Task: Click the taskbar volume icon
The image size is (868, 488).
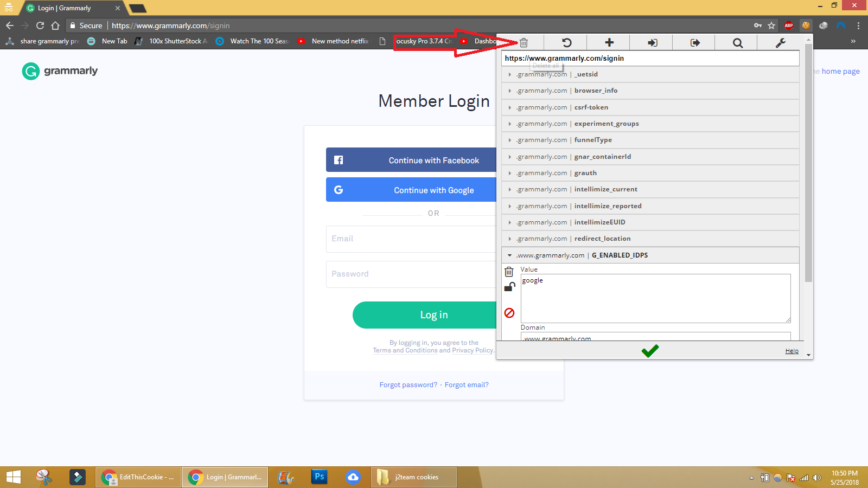Action: [x=817, y=478]
